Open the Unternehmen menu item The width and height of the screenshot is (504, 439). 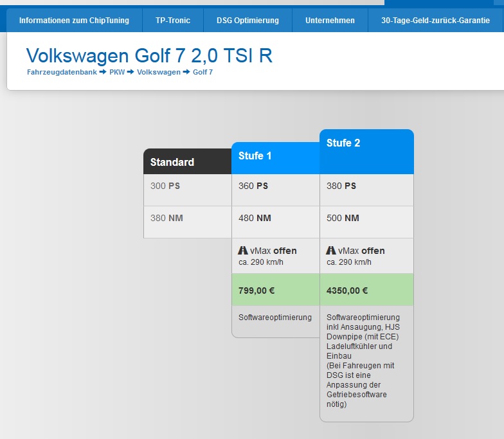(x=330, y=21)
